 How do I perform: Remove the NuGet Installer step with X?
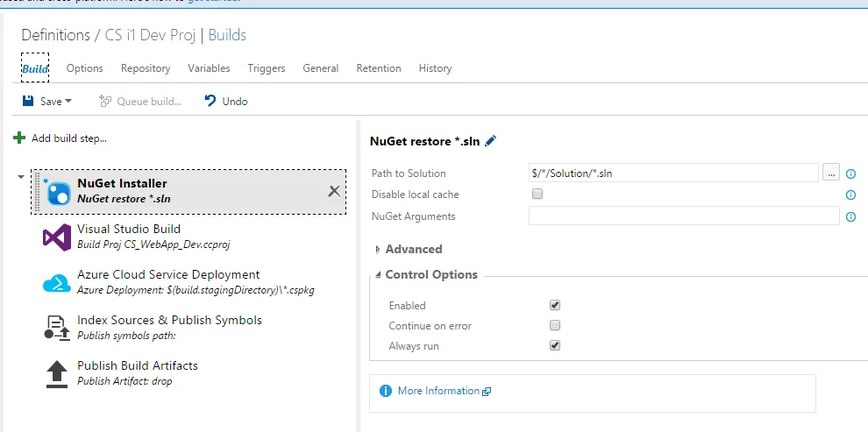coord(334,191)
